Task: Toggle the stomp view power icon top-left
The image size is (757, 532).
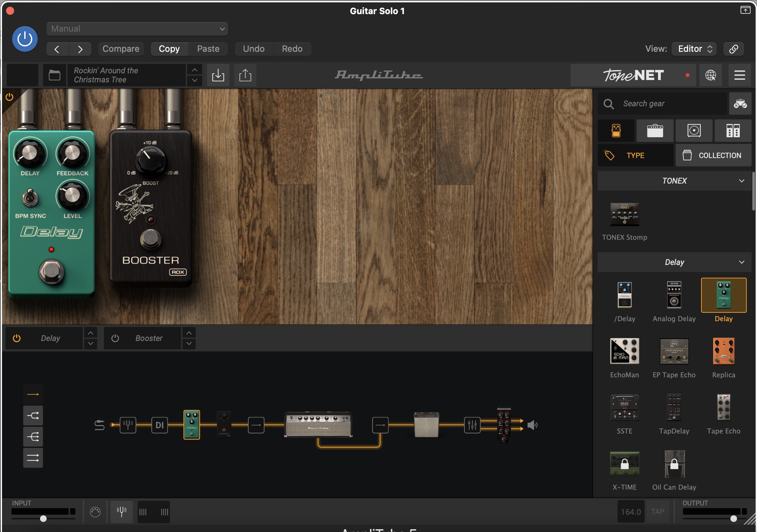Action: (9, 97)
